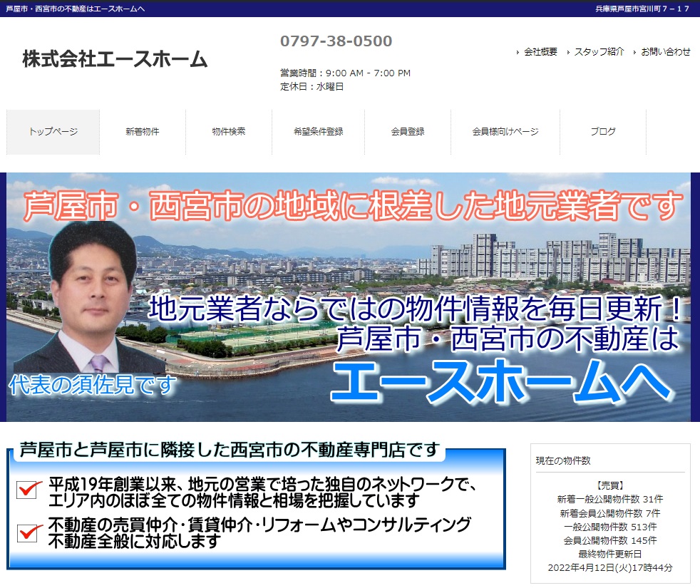Open the スタッフ紹介 link
Viewport: 700px width, 588px height.
(x=599, y=52)
